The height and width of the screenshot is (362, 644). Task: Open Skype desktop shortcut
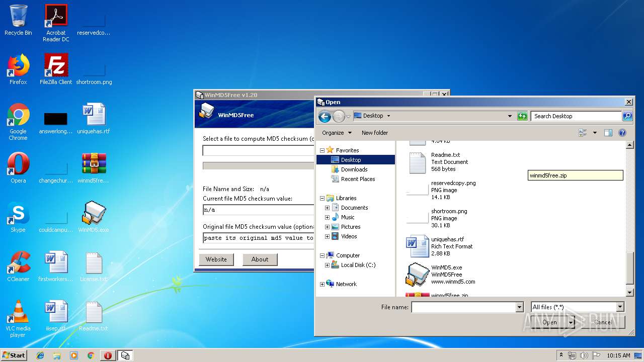pos(18,217)
